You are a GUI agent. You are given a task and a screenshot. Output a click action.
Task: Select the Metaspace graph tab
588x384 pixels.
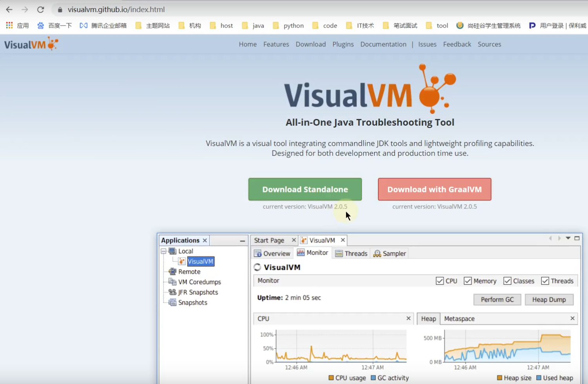click(x=459, y=319)
